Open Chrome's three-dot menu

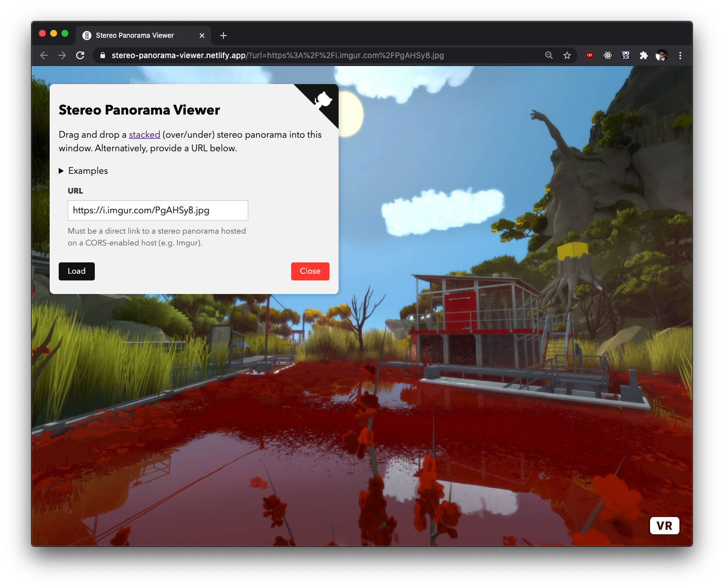(680, 55)
